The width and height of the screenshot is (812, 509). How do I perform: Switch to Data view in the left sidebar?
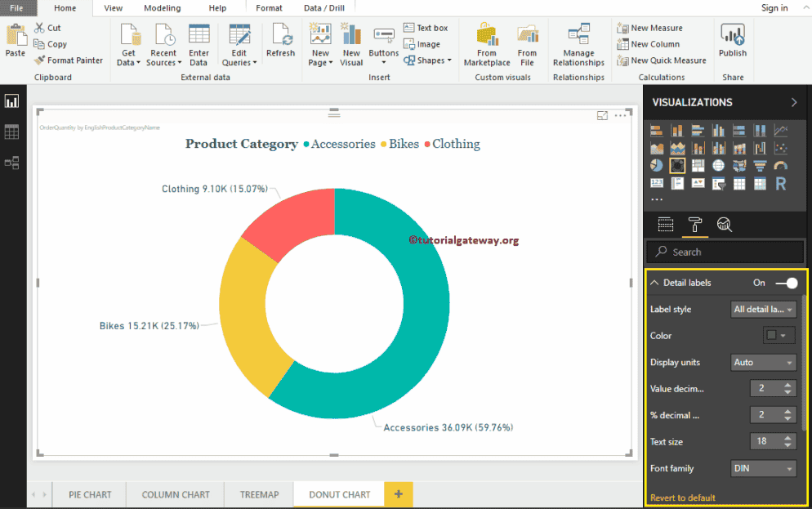coord(11,132)
